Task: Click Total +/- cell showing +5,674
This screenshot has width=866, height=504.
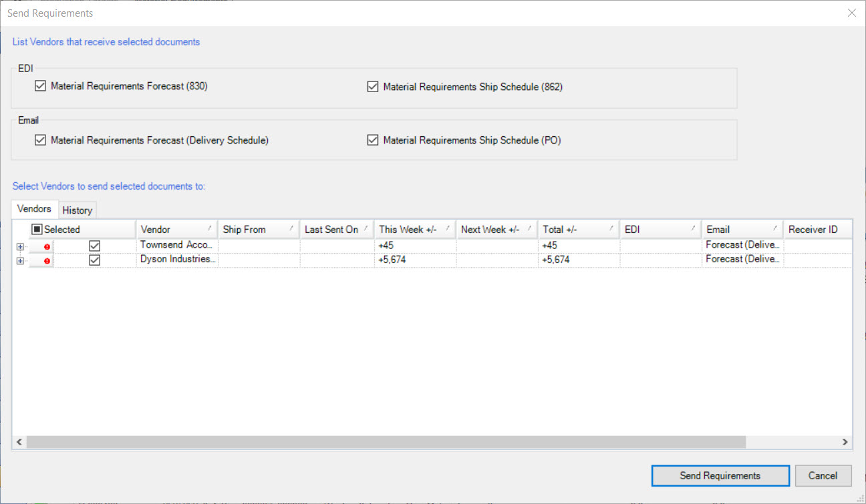Action: click(x=579, y=260)
